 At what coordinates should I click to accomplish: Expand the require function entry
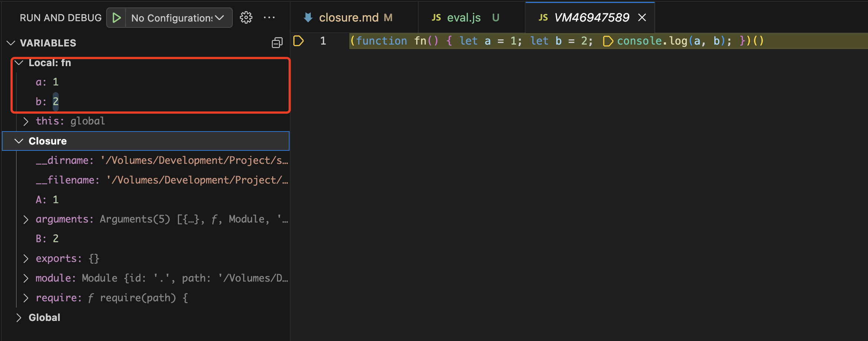[26, 298]
